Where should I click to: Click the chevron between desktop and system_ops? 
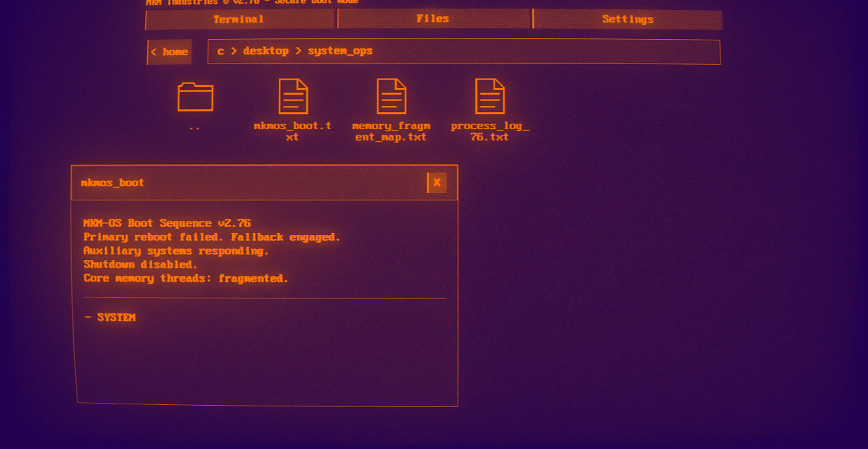(298, 51)
